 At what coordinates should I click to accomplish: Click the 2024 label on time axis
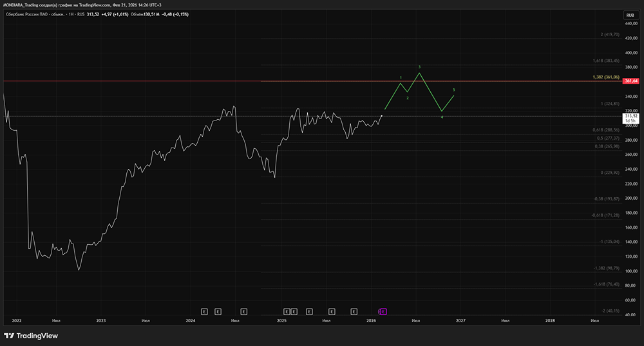(191, 320)
